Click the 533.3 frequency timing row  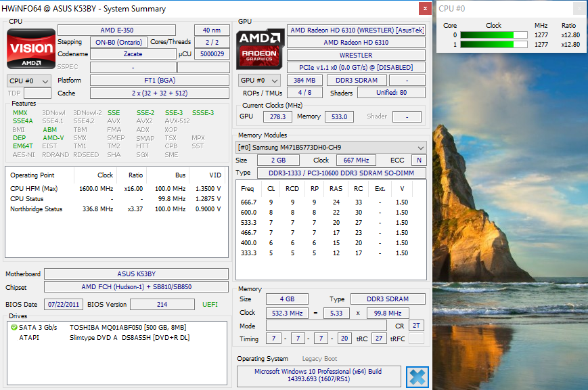pyautogui.click(x=330, y=222)
